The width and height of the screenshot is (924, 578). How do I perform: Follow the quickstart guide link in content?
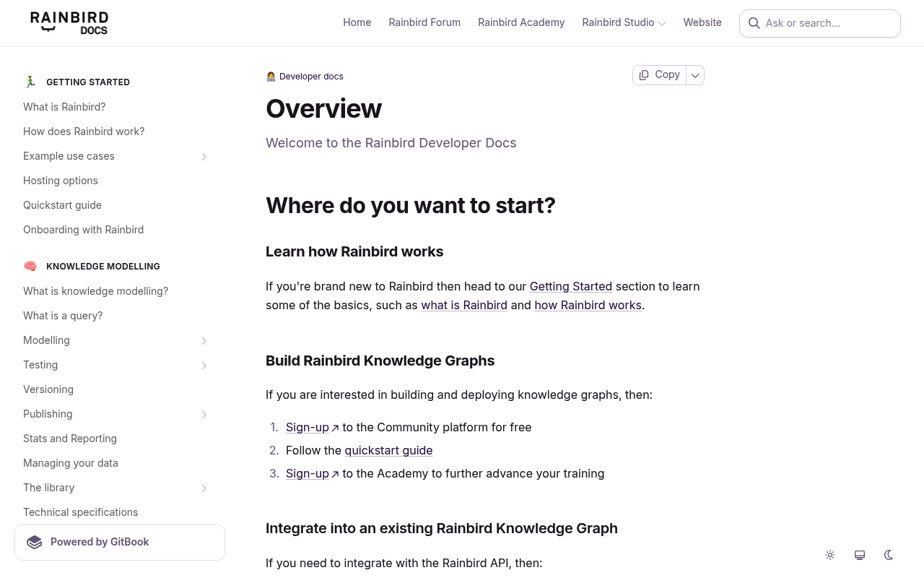point(388,451)
